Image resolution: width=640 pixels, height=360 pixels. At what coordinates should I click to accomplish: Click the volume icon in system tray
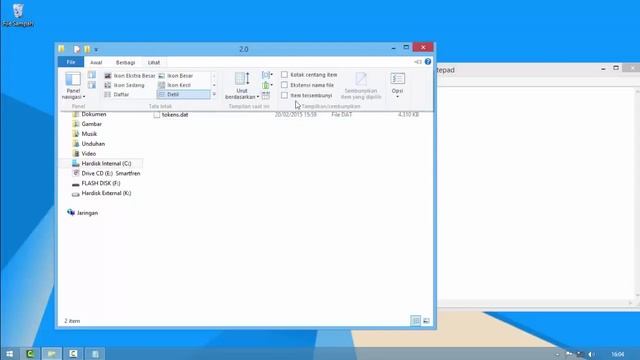(x=591, y=354)
